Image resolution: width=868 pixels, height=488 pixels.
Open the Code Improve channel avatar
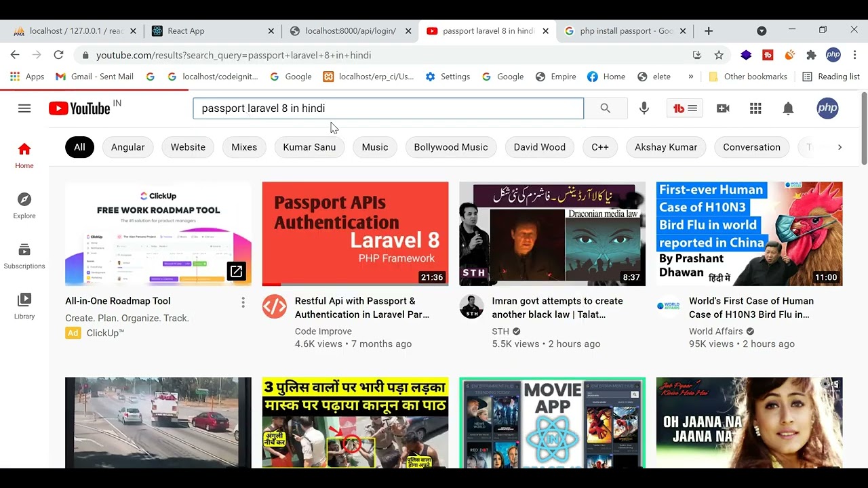(275, 306)
